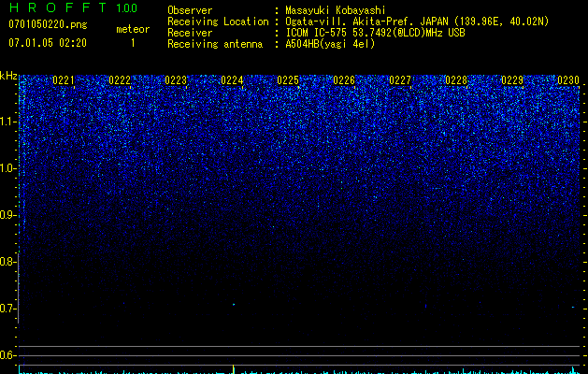
Task: Click observer name Masayuki Kobayashi
Action: coord(336,10)
